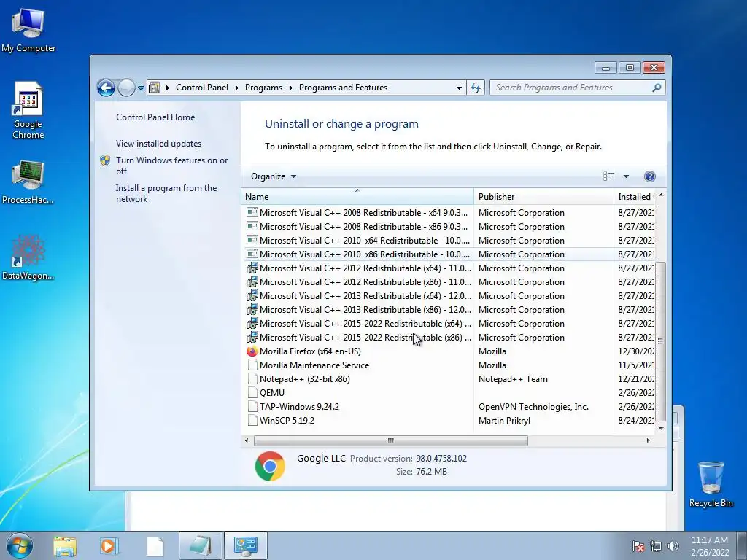
Task: Click the Programs and Features breadcrumb
Action: pyautogui.click(x=343, y=87)
